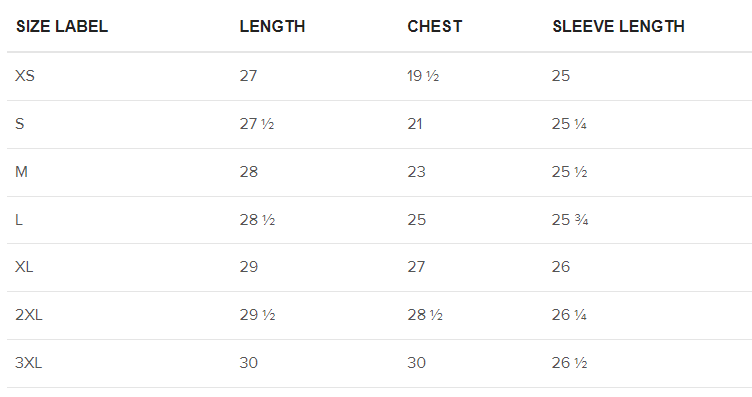752x397 pixels.
Task: Click the 29 length value for XL
Action: 249,267
